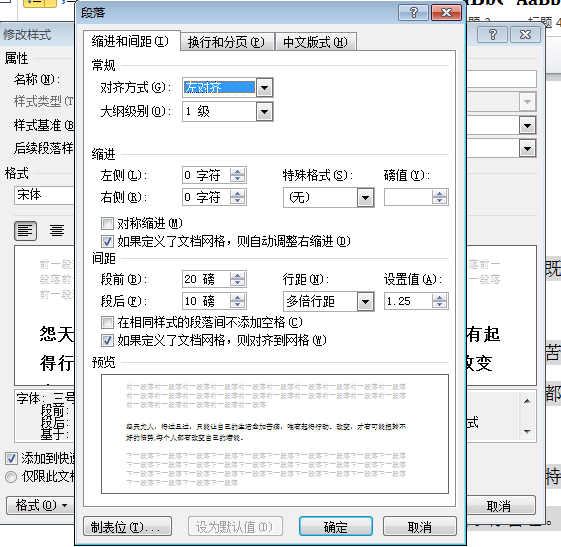Click 右侧 indent spinner arrows
Viewport: 561px width, 547px height.
(237, 197)
